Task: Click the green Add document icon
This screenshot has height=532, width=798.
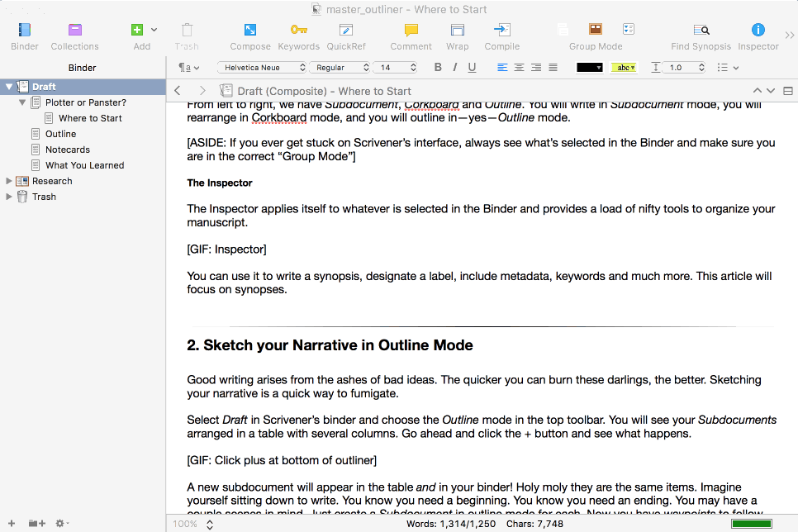Action: point(137,30)
